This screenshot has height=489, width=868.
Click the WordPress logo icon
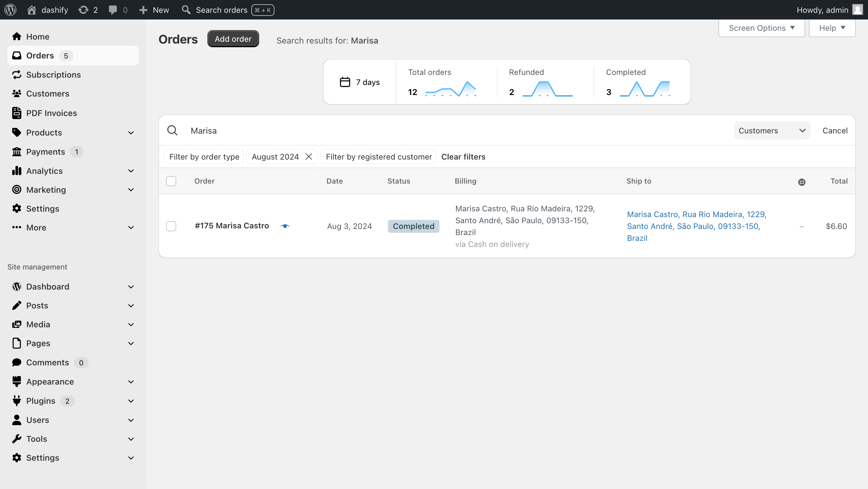10,10
